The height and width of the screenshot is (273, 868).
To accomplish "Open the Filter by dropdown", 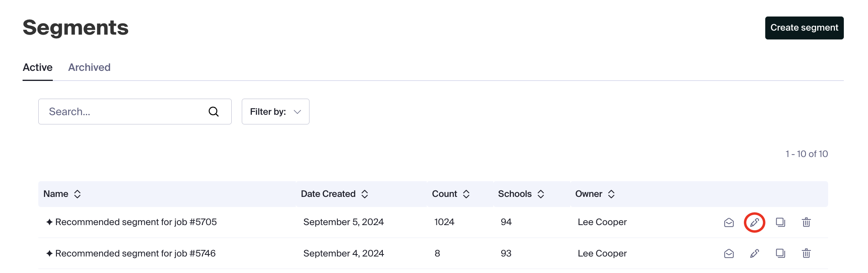I will click(276, 112).
